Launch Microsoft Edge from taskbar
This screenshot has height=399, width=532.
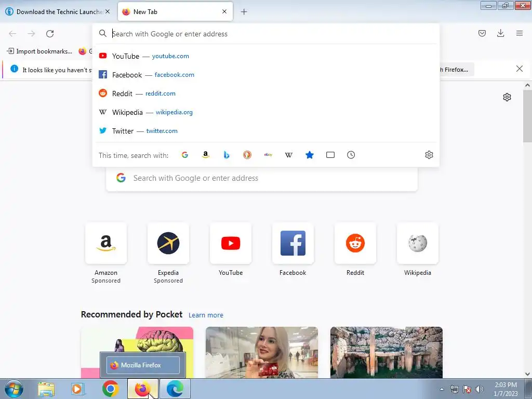click(175, 389)
